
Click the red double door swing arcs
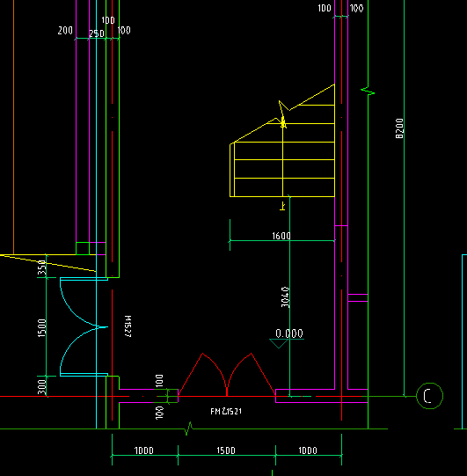coord(227,375)
